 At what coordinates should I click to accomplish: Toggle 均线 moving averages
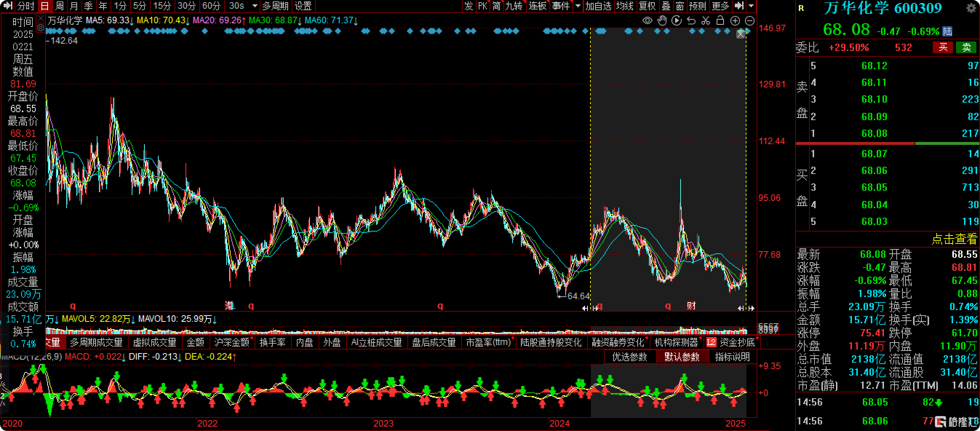pyautogui.click(x=625, y=6)
